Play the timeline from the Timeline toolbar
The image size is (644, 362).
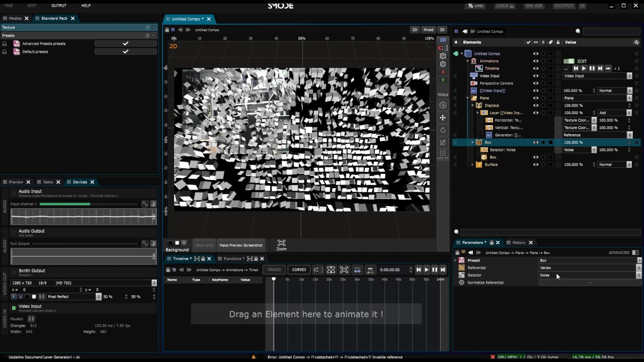click(427, 270)
